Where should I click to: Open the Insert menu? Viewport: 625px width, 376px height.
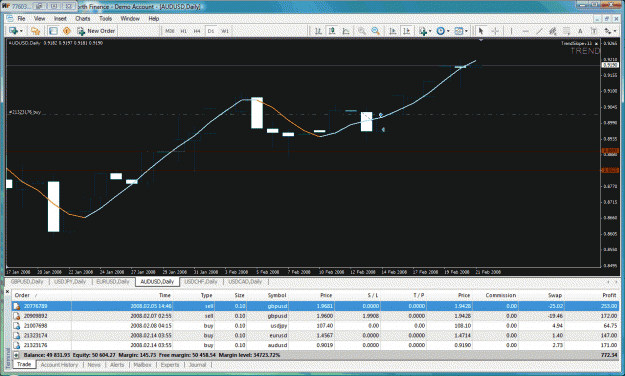[61, 18]
